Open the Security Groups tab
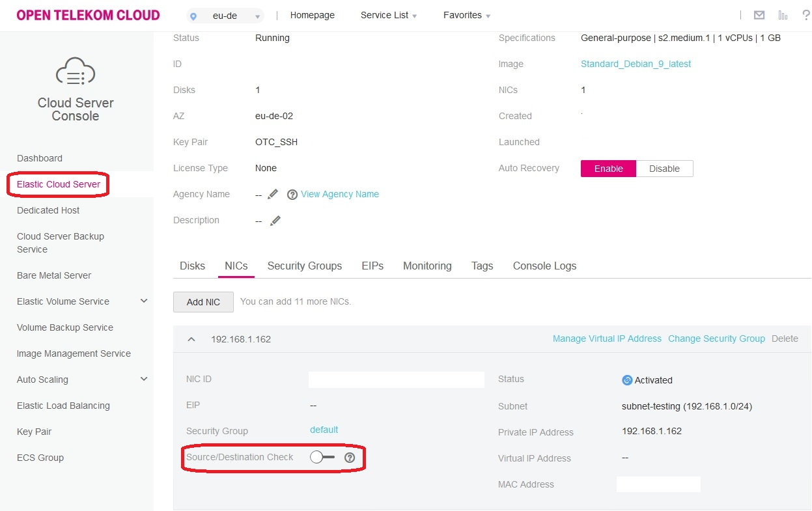This screenshot has width=812, height=511. pos(305,266)
